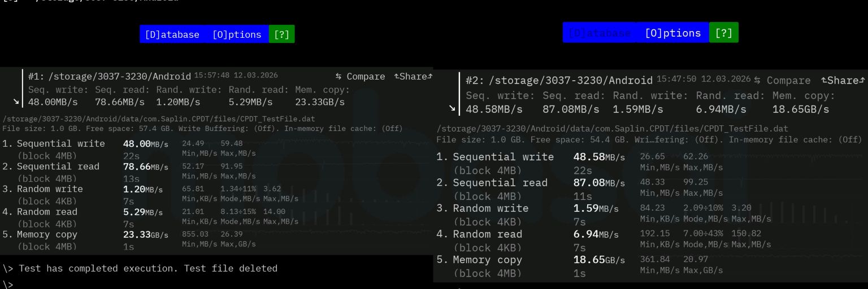The image size is (868, 289).
Task: Open the left [O]ptions menu
Action: pyautogui.click(x=237, y=34)
